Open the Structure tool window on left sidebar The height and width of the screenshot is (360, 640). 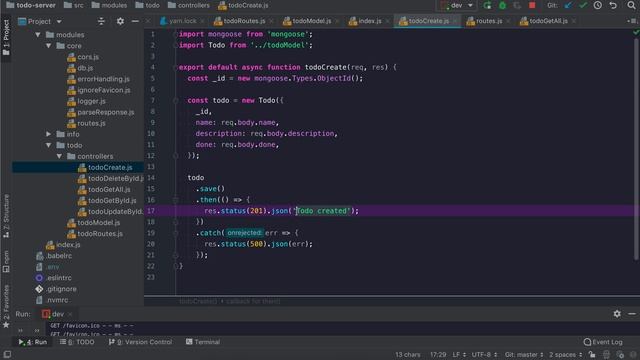click(6, 216)
